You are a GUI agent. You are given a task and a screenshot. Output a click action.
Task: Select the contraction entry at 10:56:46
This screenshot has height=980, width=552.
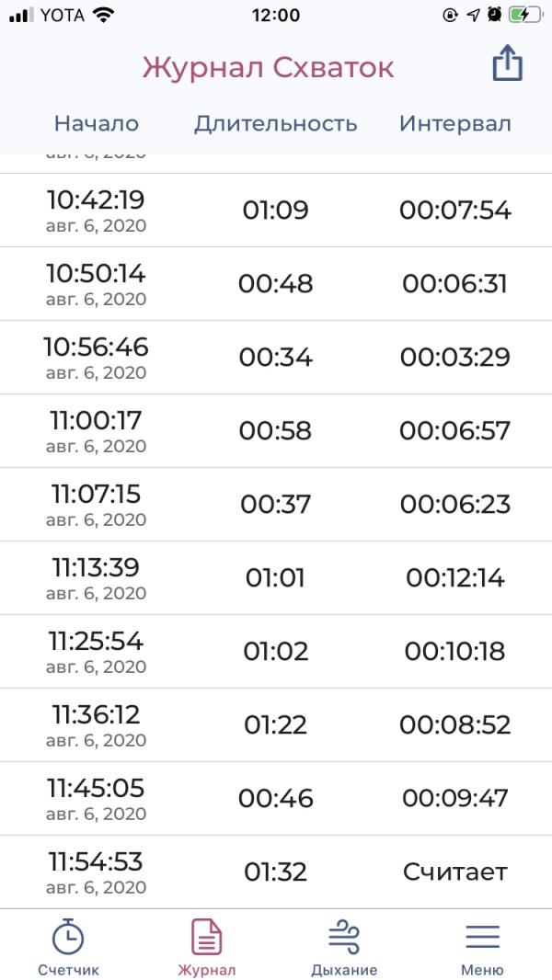pos(276,358)
